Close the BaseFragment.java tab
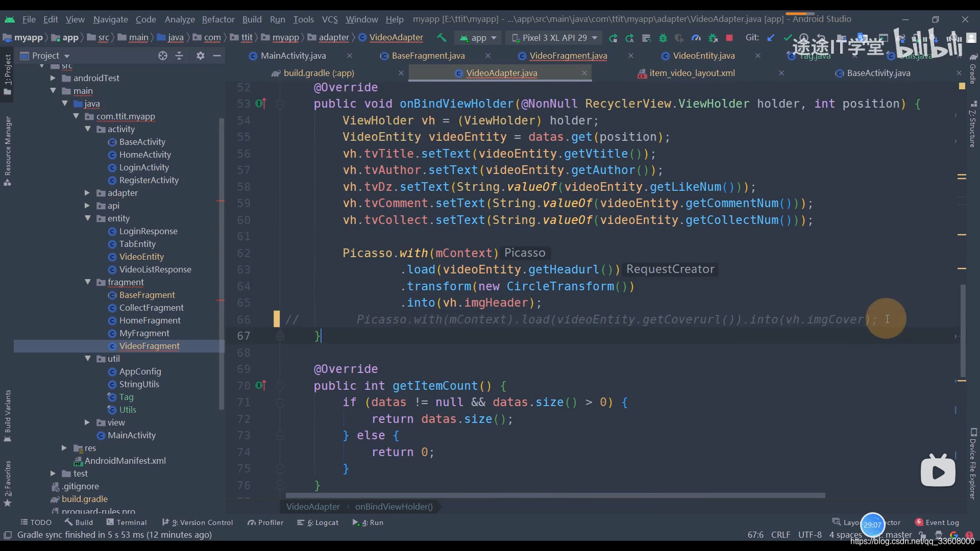This screenshot has width=980, height=551. pyautogui.click(x=488, y=56)
